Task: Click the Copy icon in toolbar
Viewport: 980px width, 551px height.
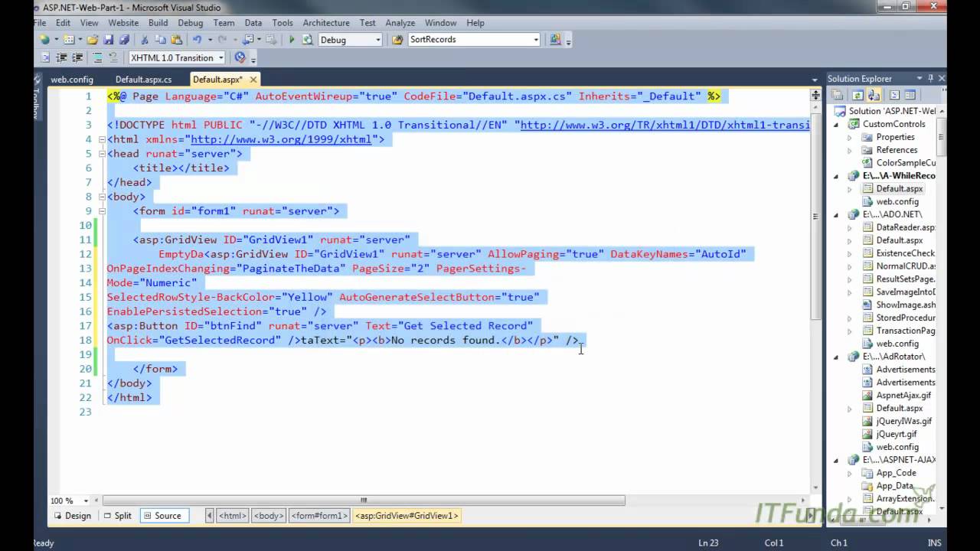Action: pyautogui.click(x=161, y=40)
